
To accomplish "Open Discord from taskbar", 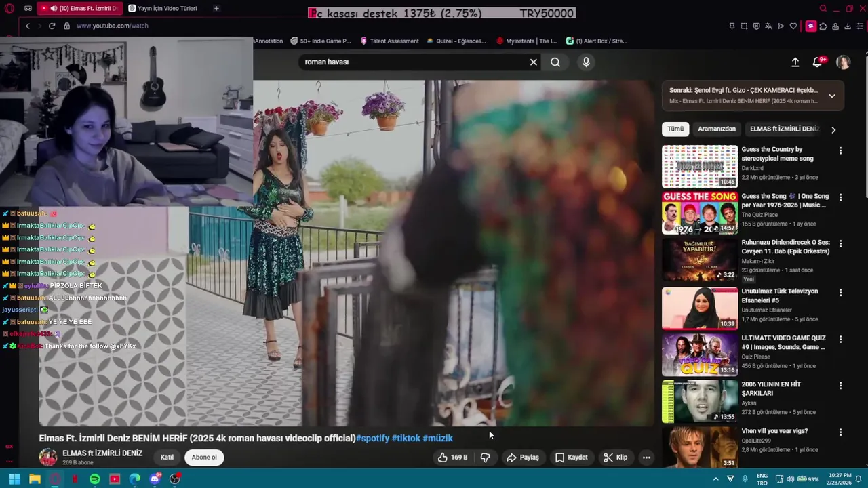I will pyautogui.click(x=155, y=479).
